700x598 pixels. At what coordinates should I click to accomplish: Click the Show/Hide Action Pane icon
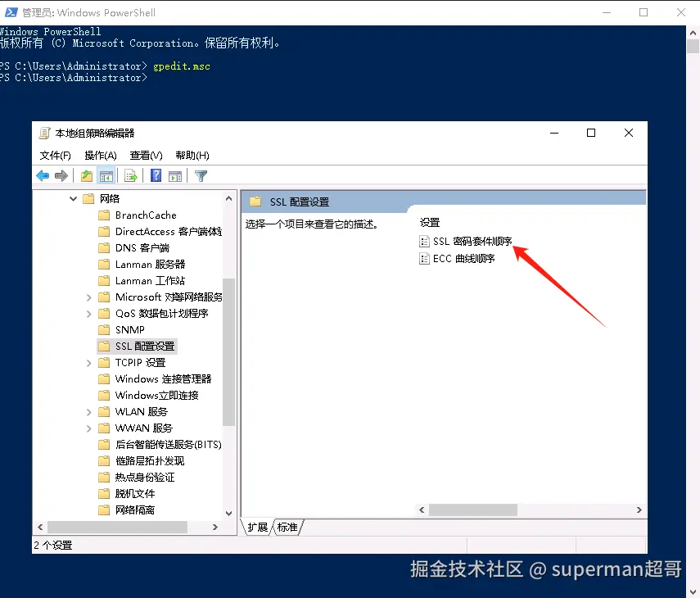[174, 175]
